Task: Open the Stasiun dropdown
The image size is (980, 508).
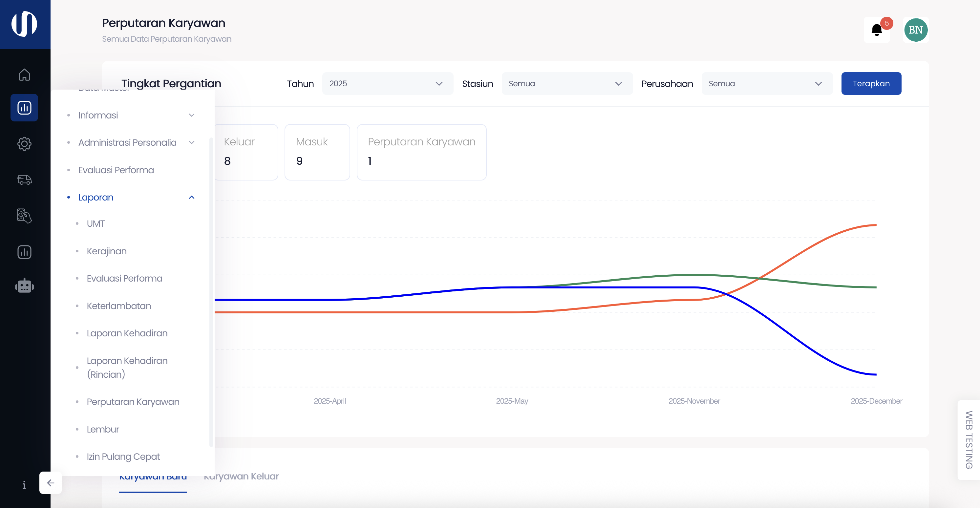Action: click(x=567, y=84)
